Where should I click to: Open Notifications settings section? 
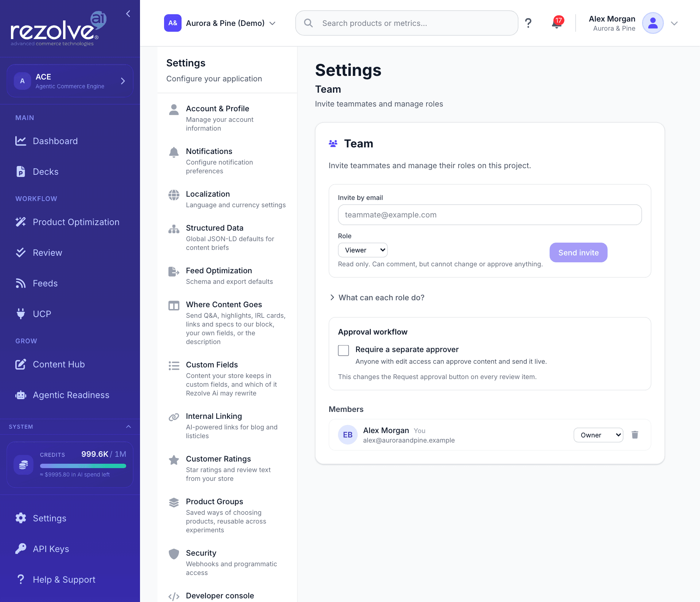tap(227, 161)
